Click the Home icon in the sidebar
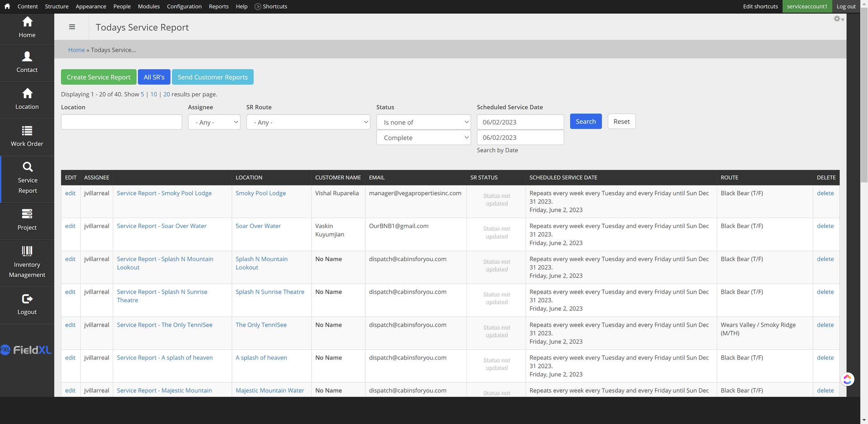This screenshot has width=868, height=424. (x=27, y=22)
